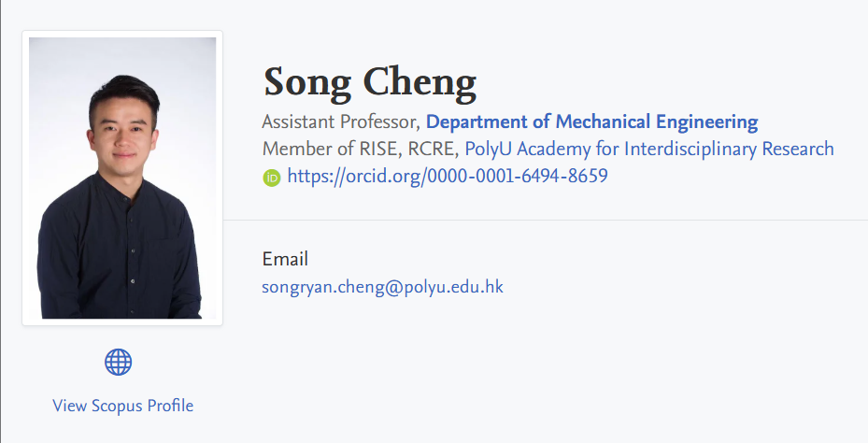Click the green ORCID iD icon

click(x=272, y=177)
